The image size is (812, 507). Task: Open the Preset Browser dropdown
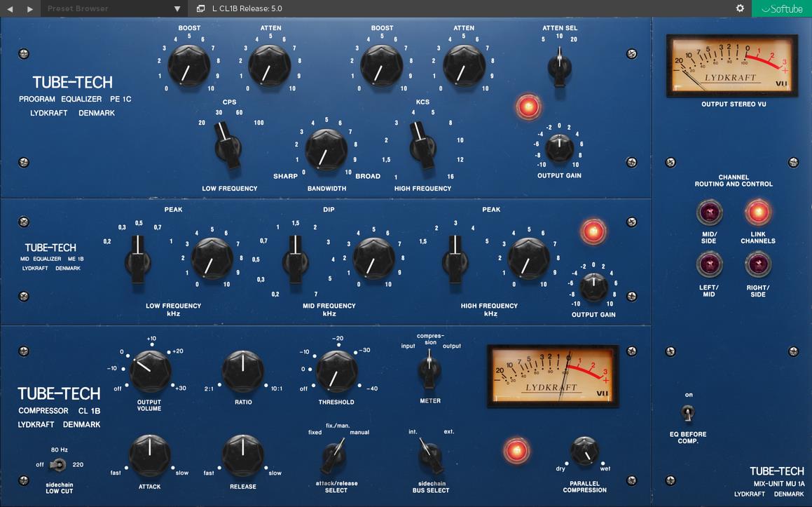[114, 8]
